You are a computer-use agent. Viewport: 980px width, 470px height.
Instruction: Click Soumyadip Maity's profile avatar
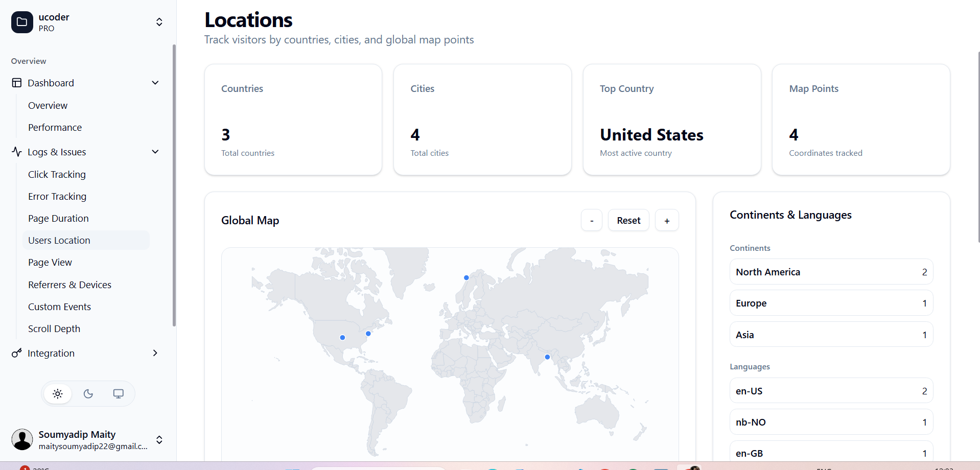[21, 439]
